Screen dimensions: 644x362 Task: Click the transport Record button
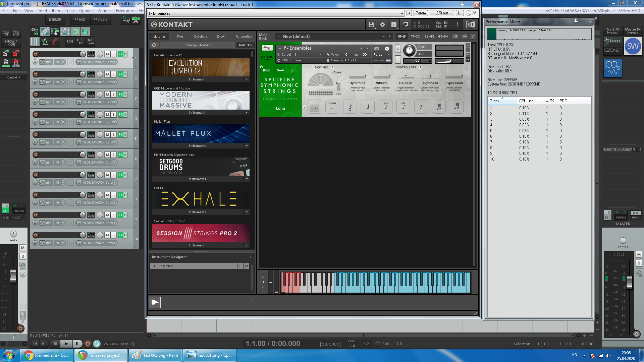[88, 344]
